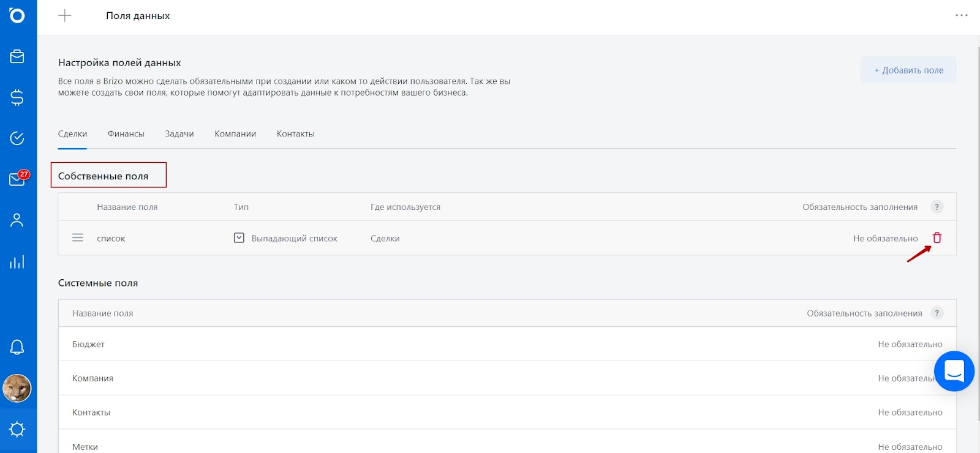
Task: Open the tasks checkmark icon in sidebar
Action: [x=17, y=138]
